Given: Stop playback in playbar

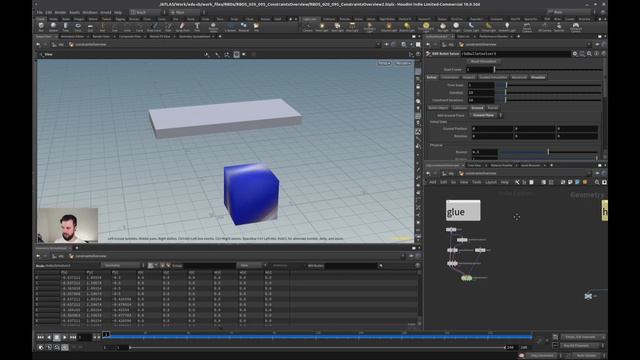Looking at the screenshot, I should click(57, 337).
